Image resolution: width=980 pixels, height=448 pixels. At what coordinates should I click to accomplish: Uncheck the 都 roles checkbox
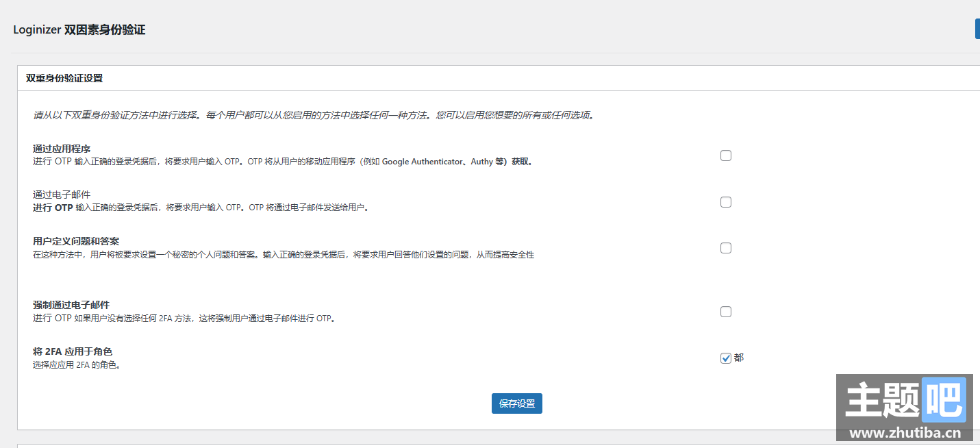[726, 358]
